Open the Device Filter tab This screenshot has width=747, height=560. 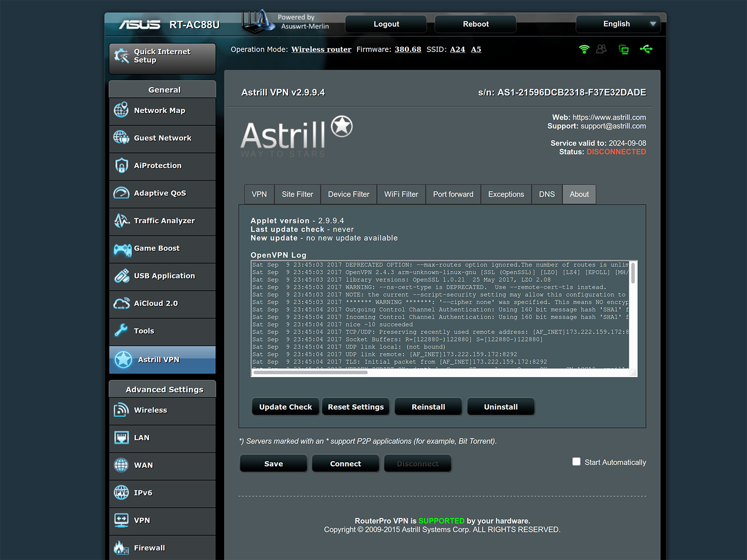[349, 194]
